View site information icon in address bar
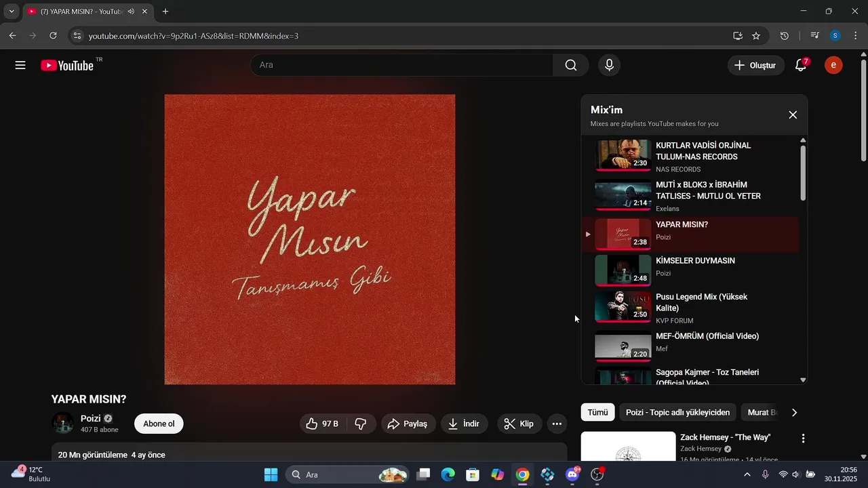This screenshot has width=868, height=488. [77, 35]
